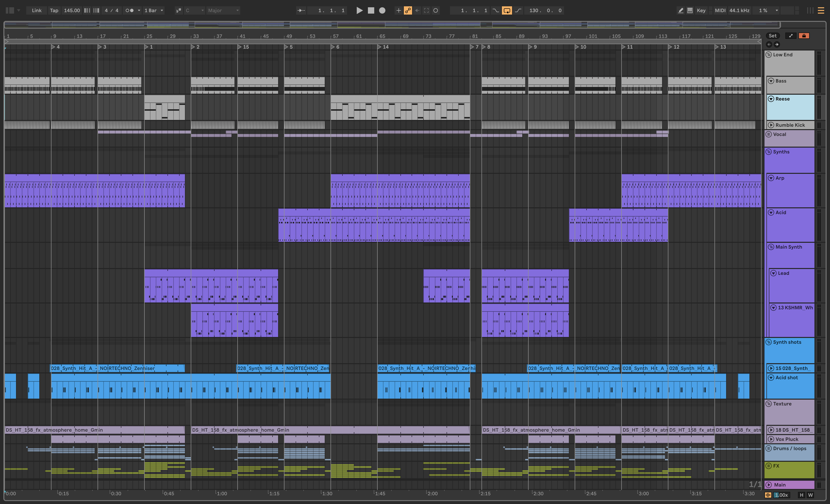Viewport: 830px width, 504px height.
Task: Click the Arrangement Record button
Action: (382, 10)
